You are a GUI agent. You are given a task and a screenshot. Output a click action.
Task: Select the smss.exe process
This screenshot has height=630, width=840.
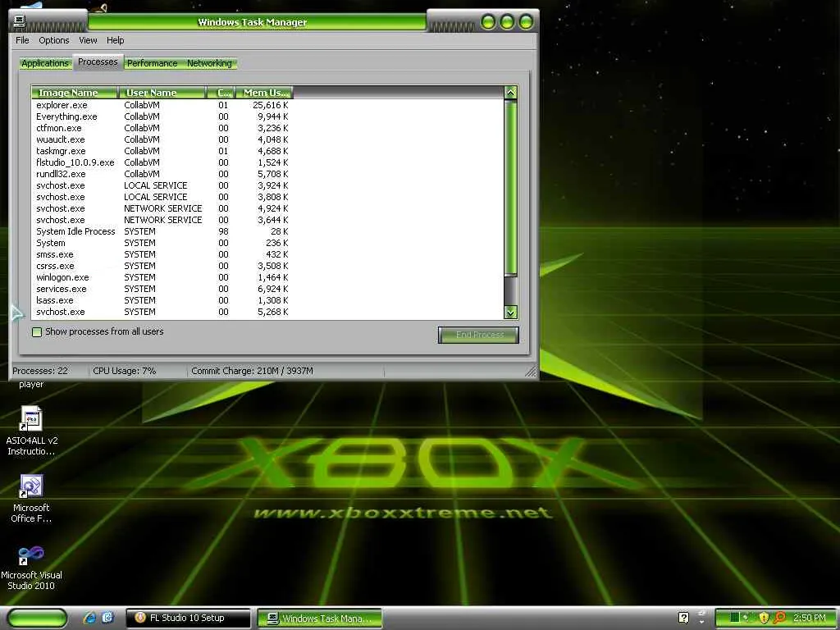(162, 254)
